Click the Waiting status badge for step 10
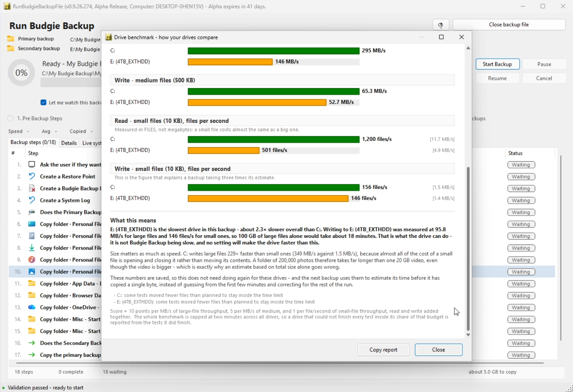 [521, 272]
